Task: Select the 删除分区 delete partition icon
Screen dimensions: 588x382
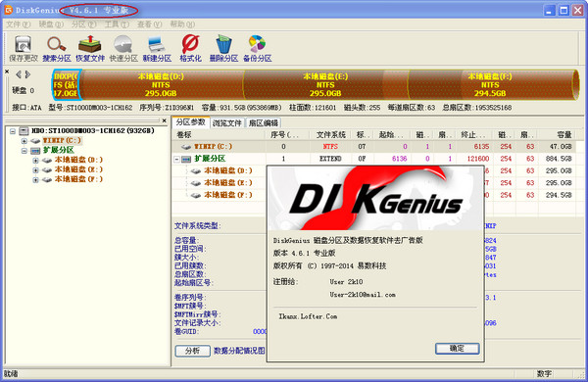Action: [223, 49]
